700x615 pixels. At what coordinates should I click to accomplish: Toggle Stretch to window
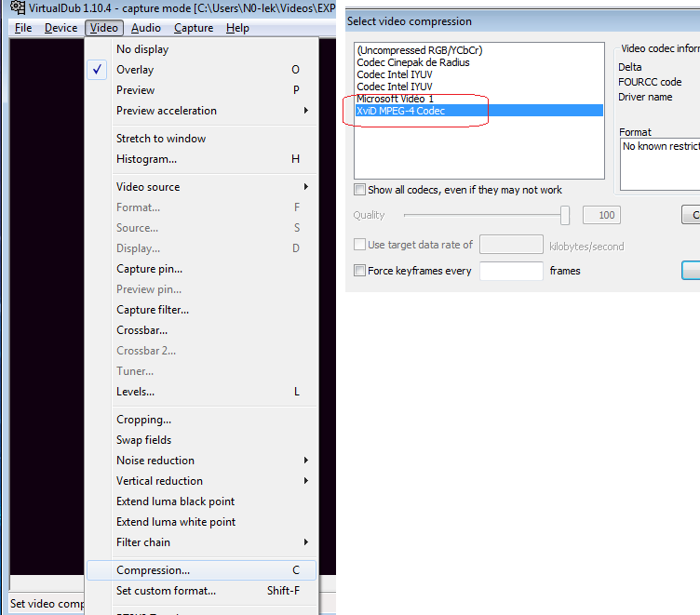pos(201,139)
